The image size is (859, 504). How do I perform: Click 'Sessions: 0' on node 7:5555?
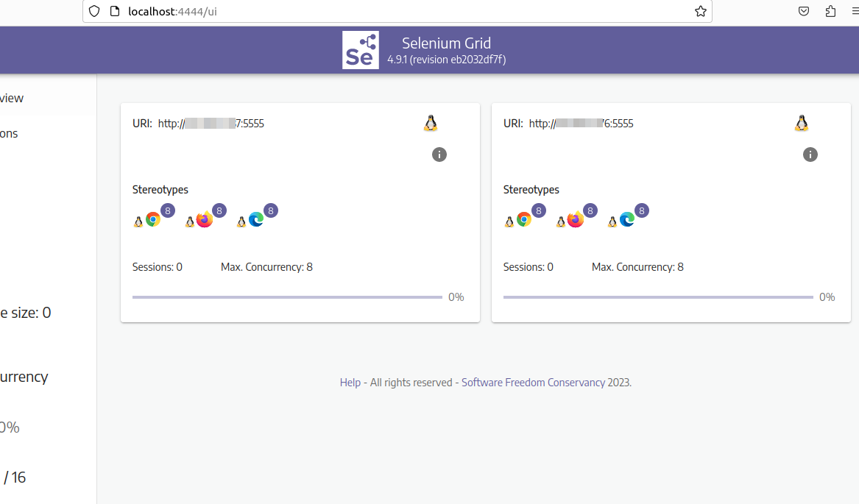click(158, 267)
